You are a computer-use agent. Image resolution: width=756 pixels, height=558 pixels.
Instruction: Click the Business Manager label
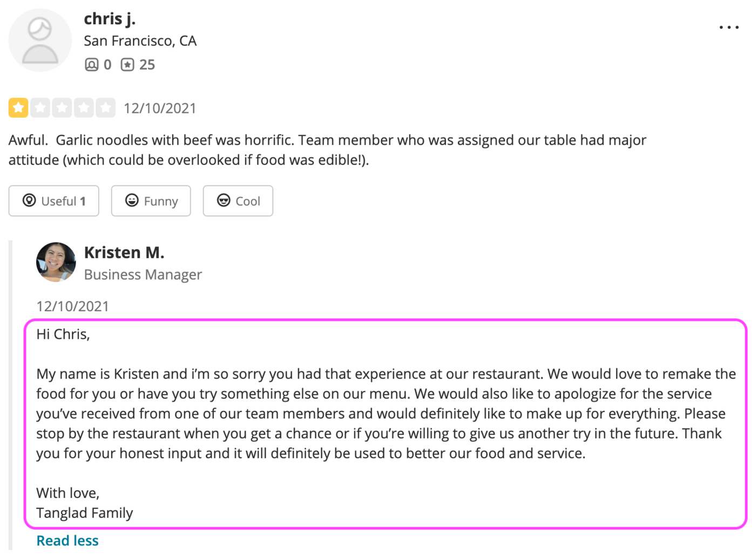143,274
